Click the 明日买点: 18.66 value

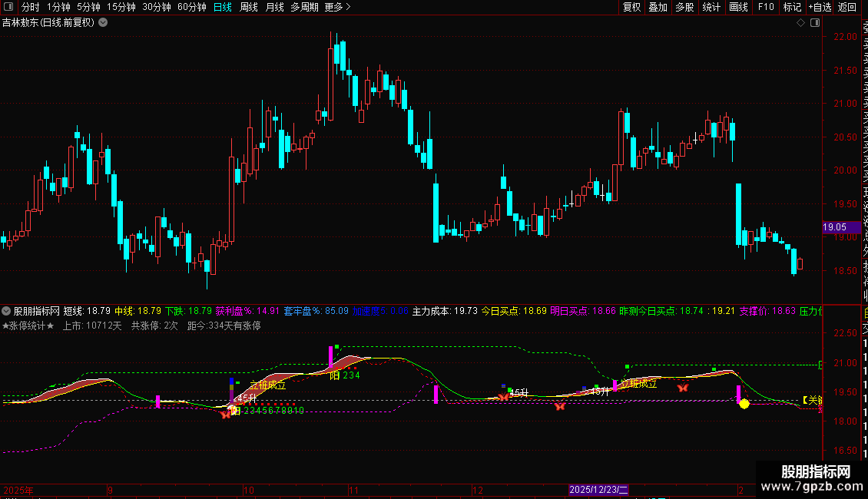pyautogui.click(x=583, y=311)
